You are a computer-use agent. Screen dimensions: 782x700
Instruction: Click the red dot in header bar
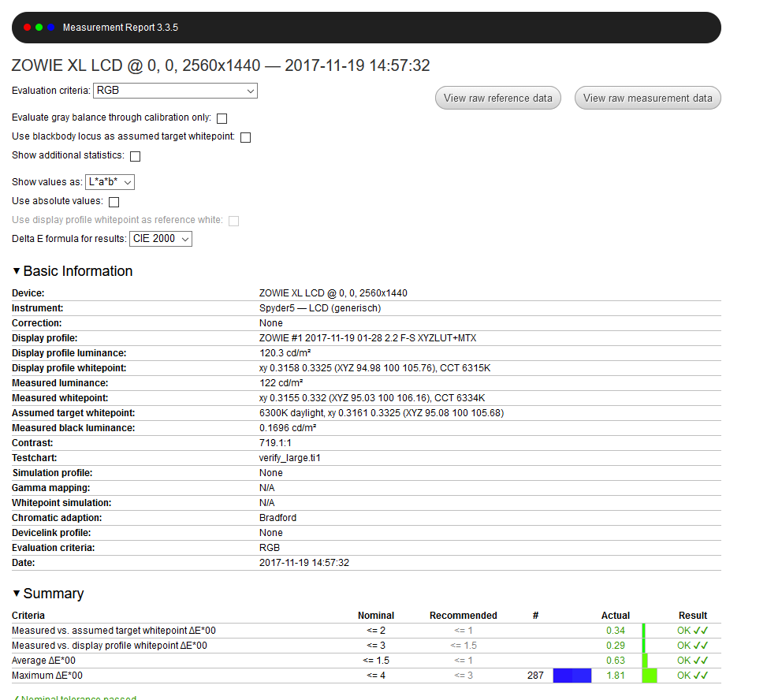tap(27, 28)
